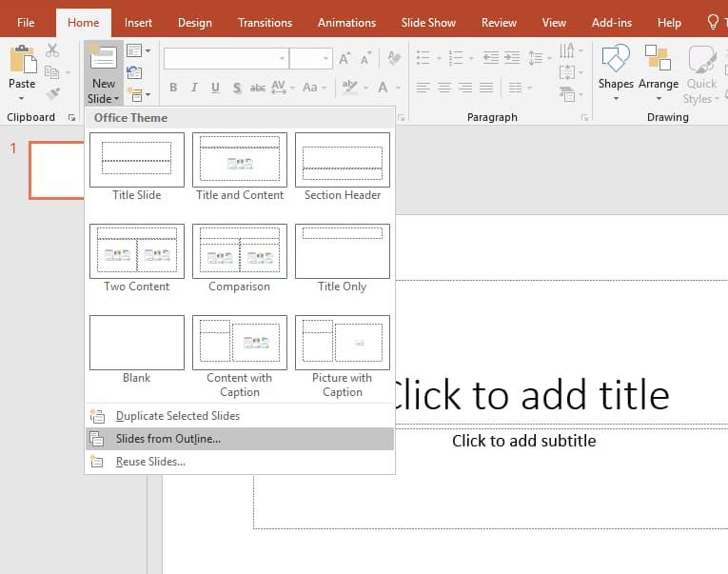Click the Add or Remove Columns icon
Viewport: 728px width, 574px height.
coord(515,88)
